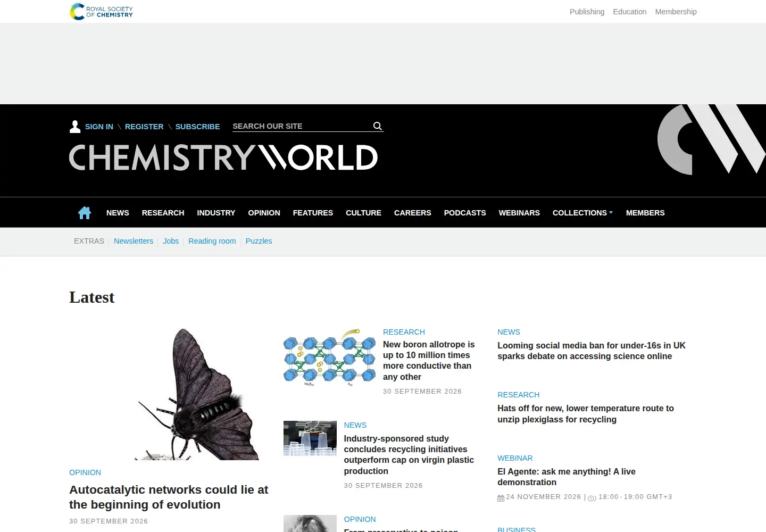
Task: Open the Puzzles extras link
Action: click(x=259, y=241)
